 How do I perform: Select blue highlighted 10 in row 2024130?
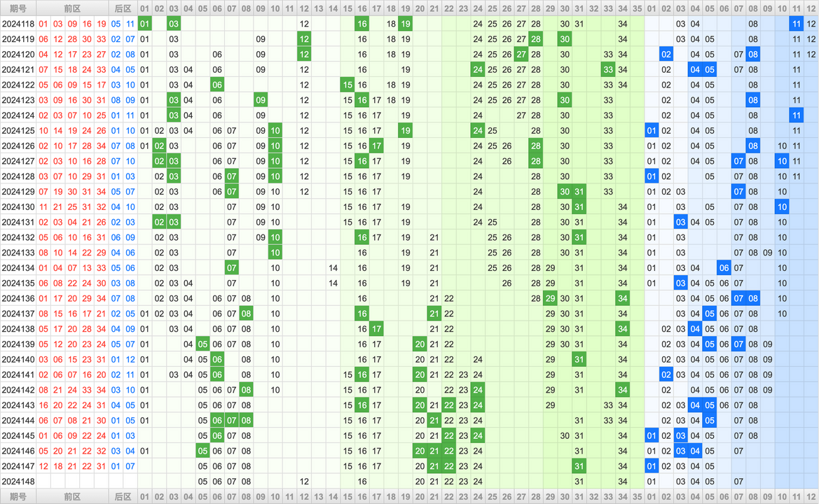(782, 206)
